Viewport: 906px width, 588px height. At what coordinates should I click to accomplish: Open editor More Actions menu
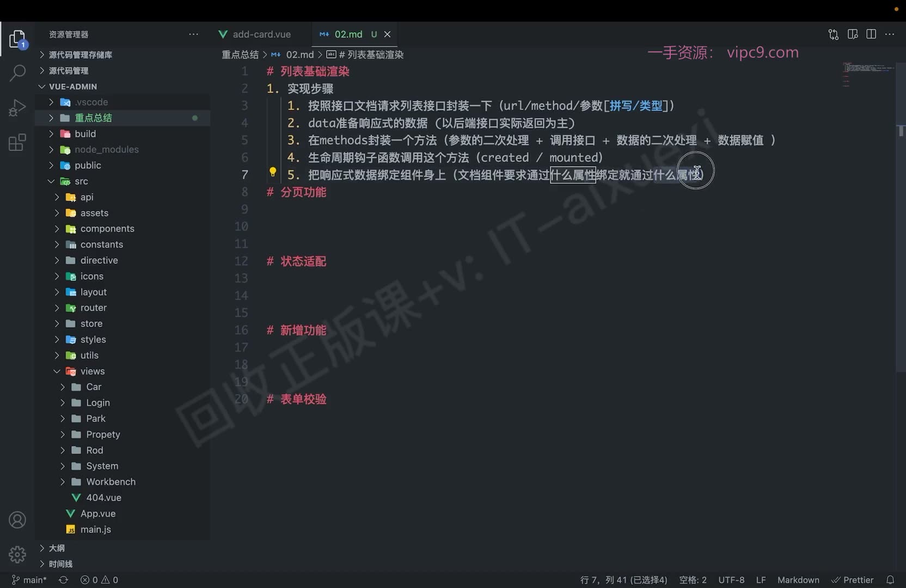890,34
